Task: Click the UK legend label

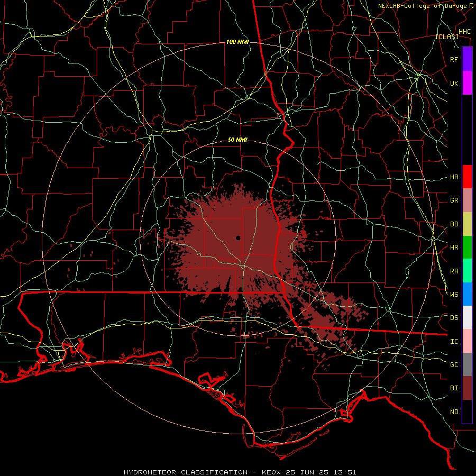Action: 454,83
